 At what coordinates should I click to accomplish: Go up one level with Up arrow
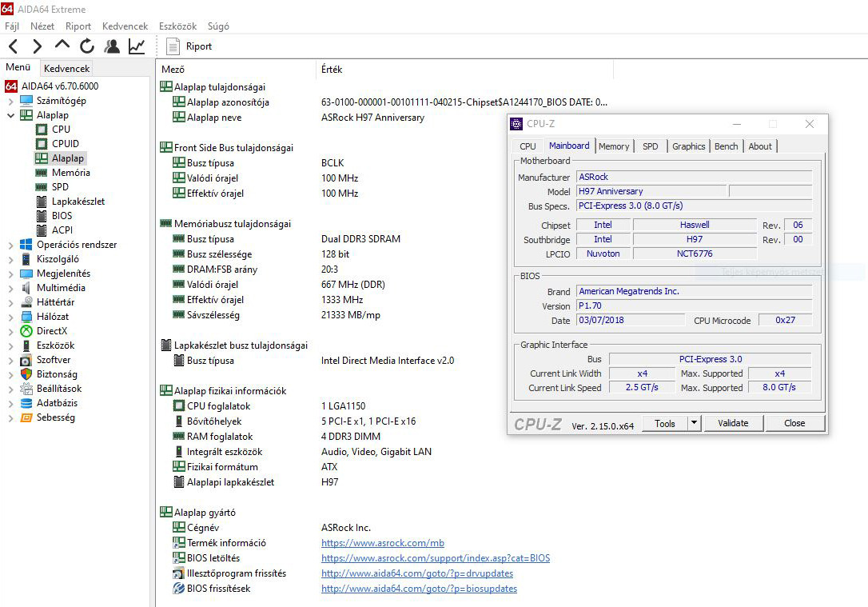(x=62, y=46)
